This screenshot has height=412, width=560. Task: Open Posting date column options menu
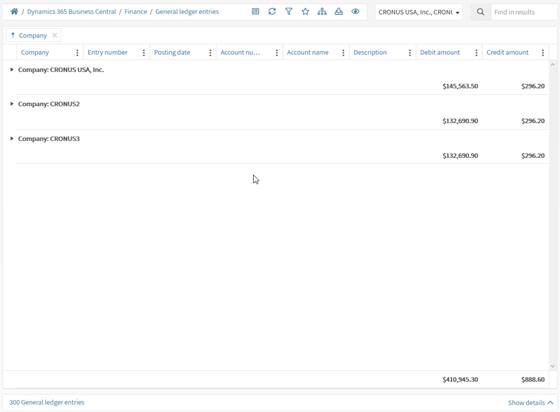pyautogui.click(x=210, y=52)
